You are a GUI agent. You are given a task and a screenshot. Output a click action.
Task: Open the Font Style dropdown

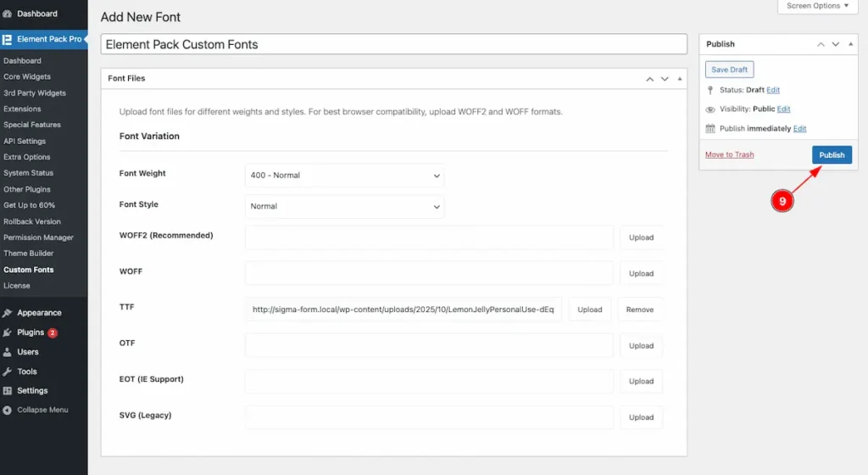(x=344, y=206)
